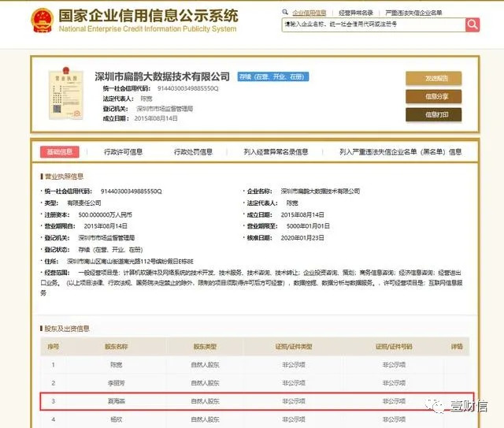Click the red magnifier search button
Image resolution: width=504 pixels, height=428 pixels.
[x=472, y=24]
